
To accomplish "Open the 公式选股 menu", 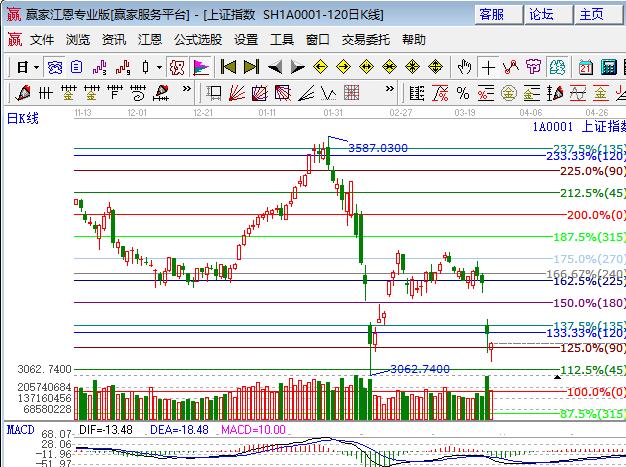I will tap(198, 40).
